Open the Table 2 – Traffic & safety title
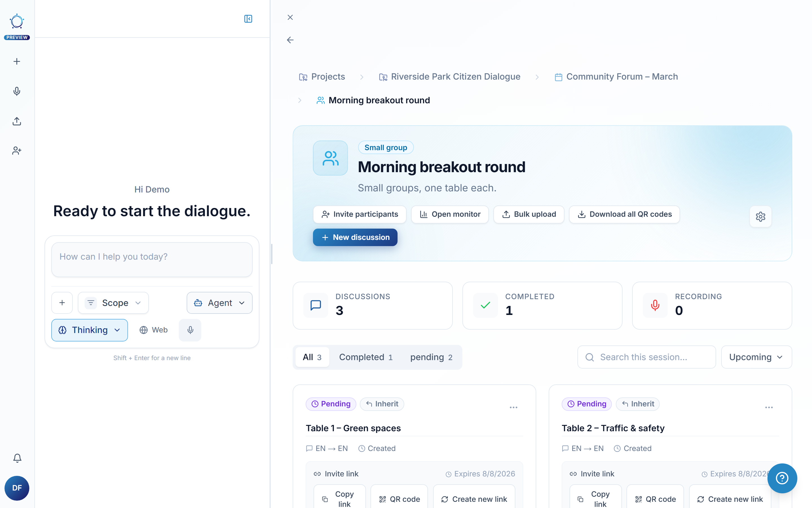812x508 pixels. (613, 428)
